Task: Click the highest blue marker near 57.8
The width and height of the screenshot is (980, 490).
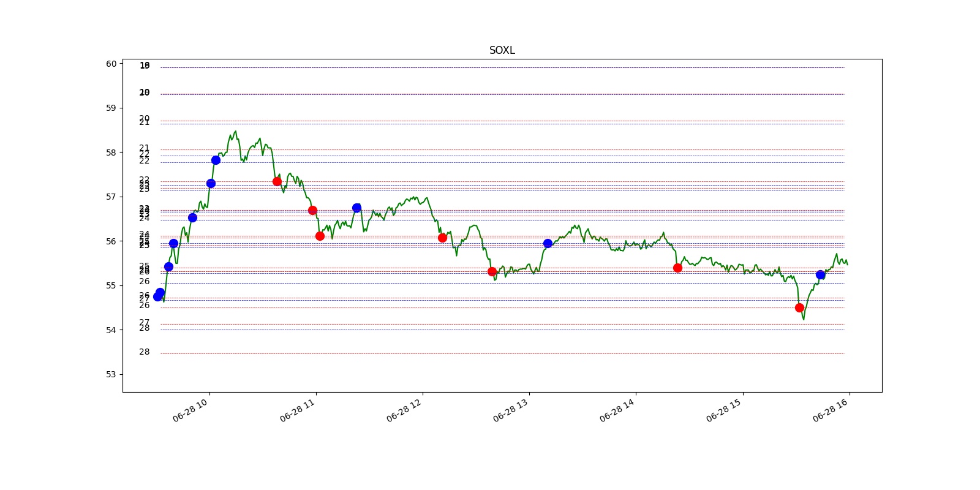Action: pos(216,160)
